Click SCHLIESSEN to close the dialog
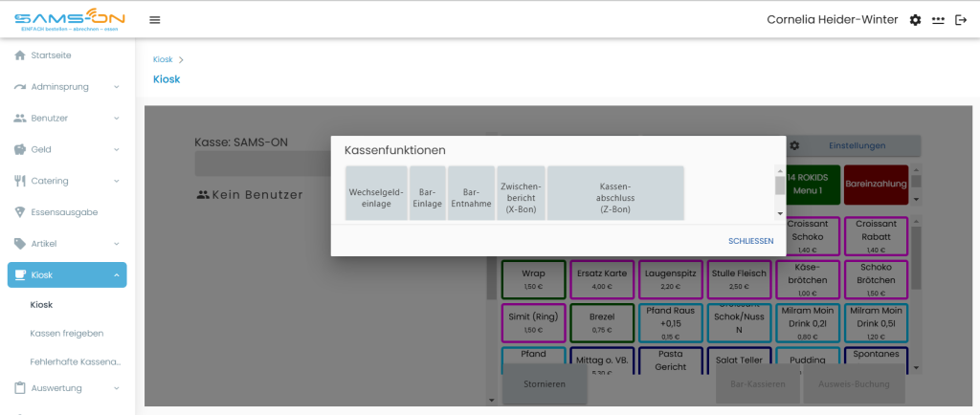The height and width of the screenshot is (415, 980). [750, 241]
